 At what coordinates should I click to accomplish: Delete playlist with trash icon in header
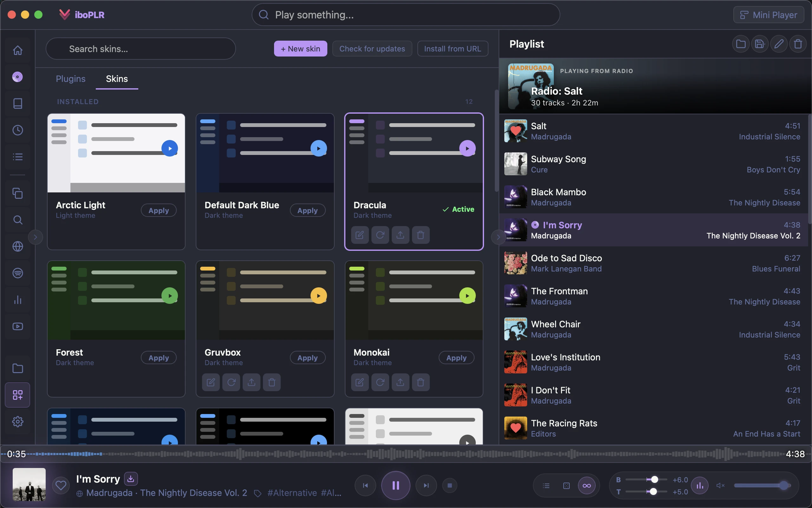(x=798, y=44)
